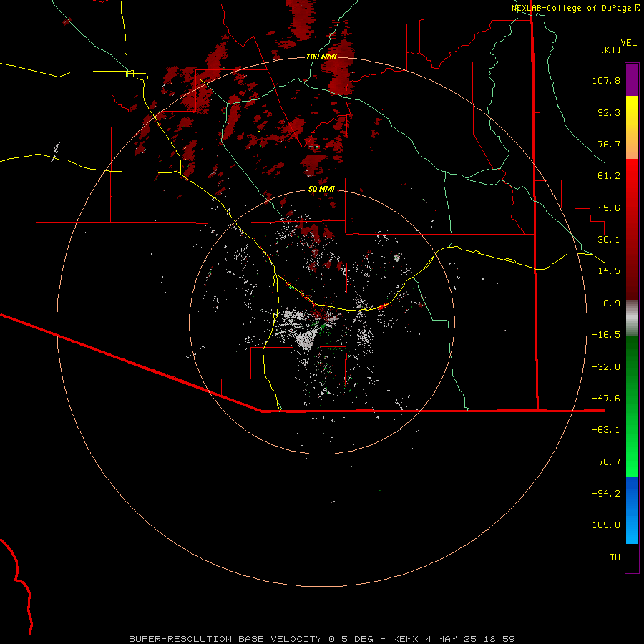Click the "[KT]" units label
The height and width of the screenshot is (644, 644).
[x=611, y=49]
